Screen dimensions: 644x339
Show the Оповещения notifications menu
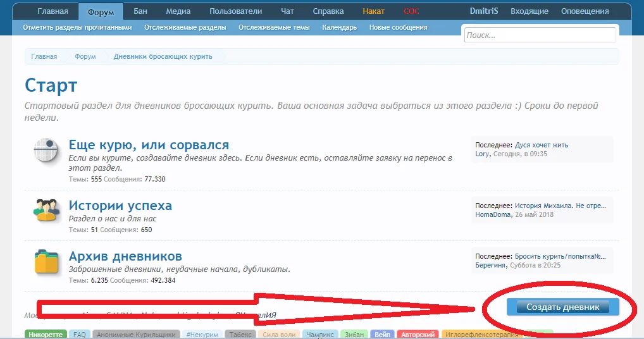[586, 11]
